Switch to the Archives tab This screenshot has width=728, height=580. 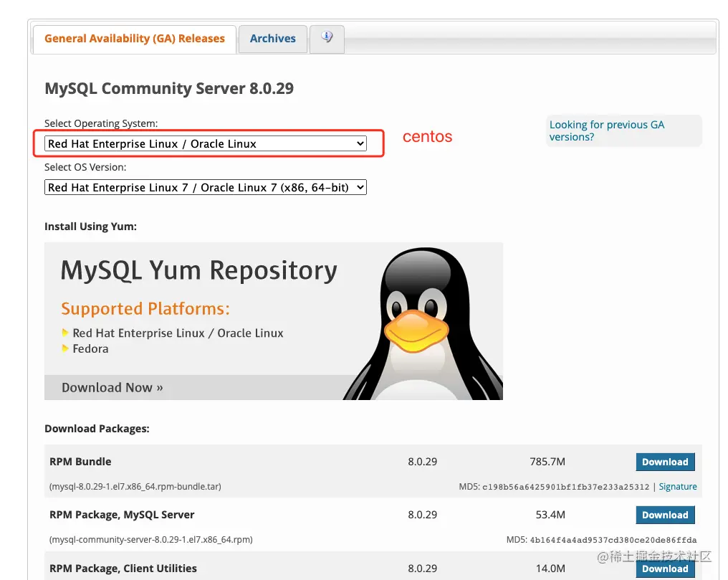272,39
